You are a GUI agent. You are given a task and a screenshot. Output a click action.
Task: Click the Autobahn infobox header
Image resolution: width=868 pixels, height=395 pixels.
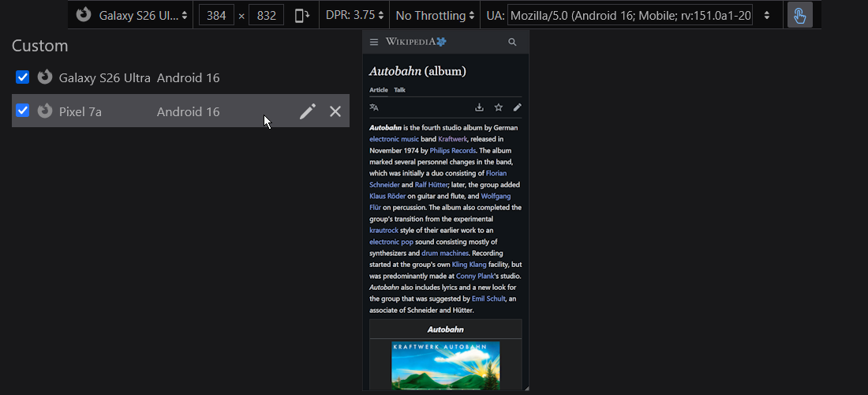point(446,329)
